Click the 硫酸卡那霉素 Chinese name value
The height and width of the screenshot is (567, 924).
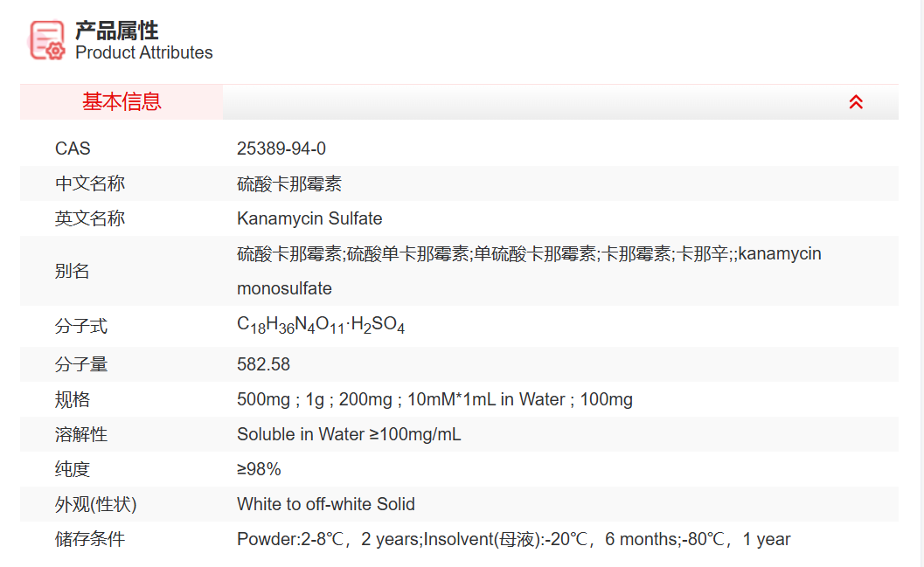coord(289,183)
